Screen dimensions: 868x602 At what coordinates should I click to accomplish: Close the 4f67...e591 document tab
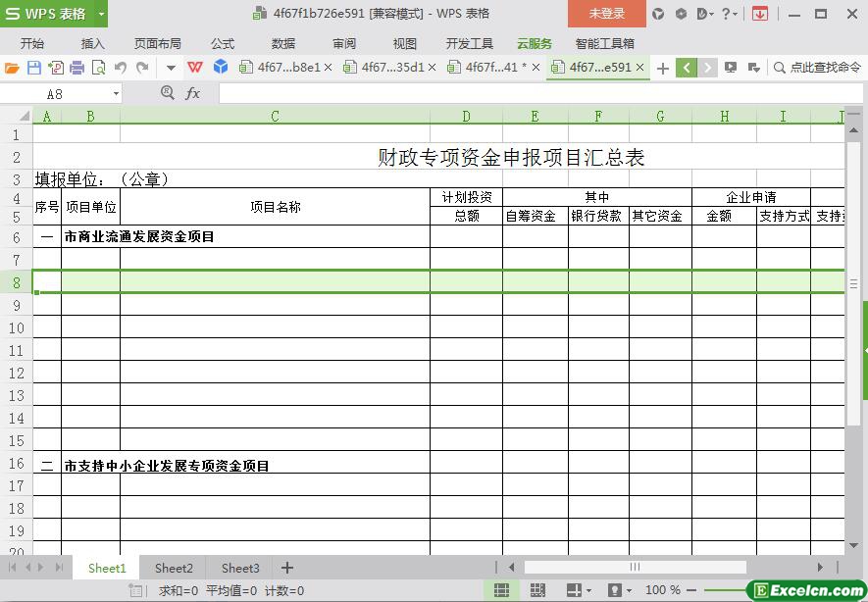(639, 68)
